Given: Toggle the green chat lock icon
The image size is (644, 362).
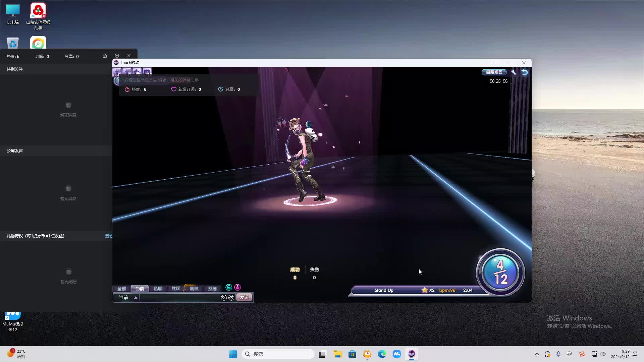Looking at the screenshot, I should 229,287.
